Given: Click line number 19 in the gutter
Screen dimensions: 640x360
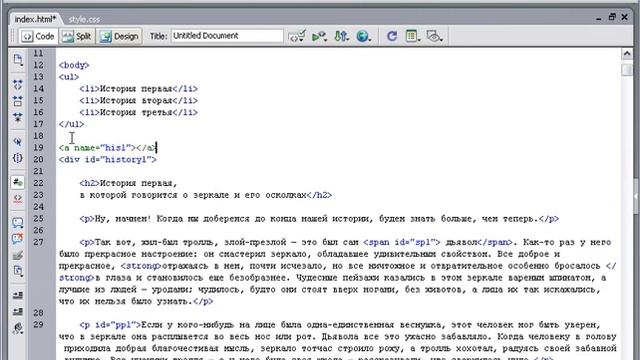Looking at the screenshot, I should point(38,148).
